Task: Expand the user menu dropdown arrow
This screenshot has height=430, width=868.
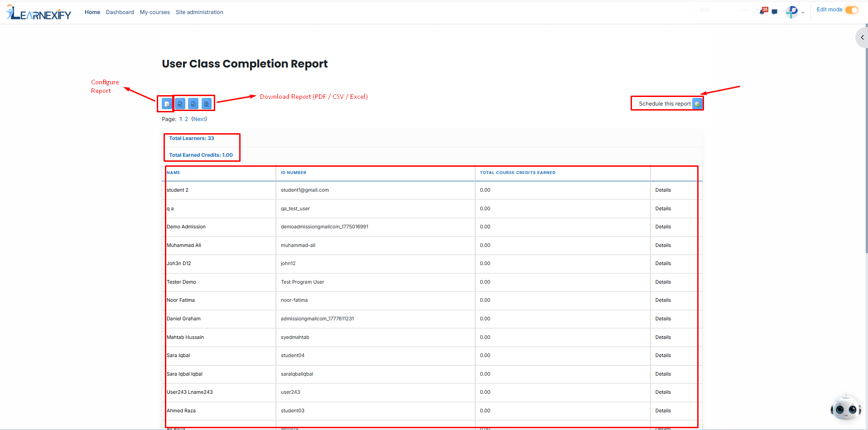Action: [x=803, y=13]
